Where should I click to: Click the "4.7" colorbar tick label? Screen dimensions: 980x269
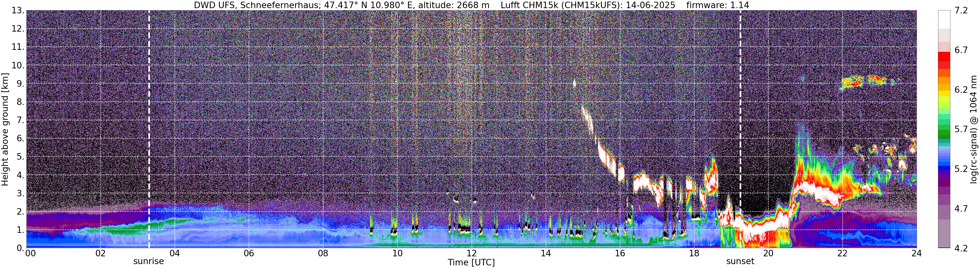click(961, 209)
